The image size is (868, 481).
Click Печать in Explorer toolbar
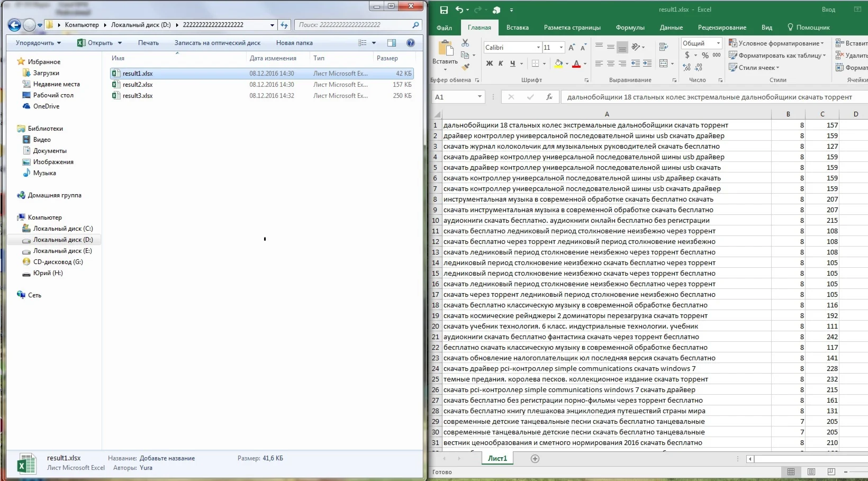[x=148, y=43]
